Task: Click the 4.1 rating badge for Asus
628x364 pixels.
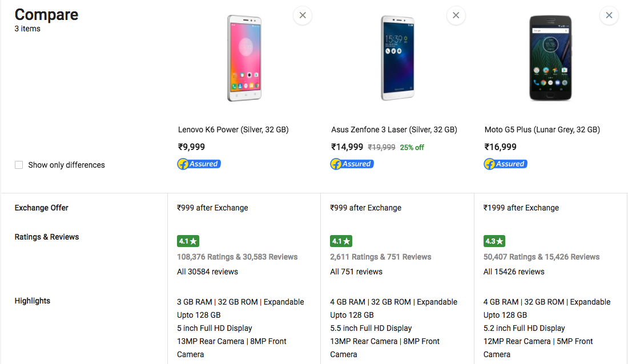Action: [341, 241]
